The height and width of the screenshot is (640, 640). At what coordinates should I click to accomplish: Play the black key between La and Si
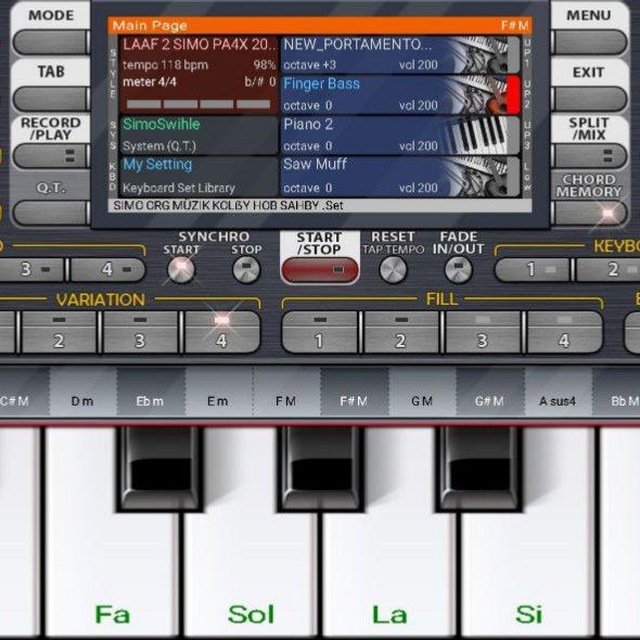[x=480, y=469]
